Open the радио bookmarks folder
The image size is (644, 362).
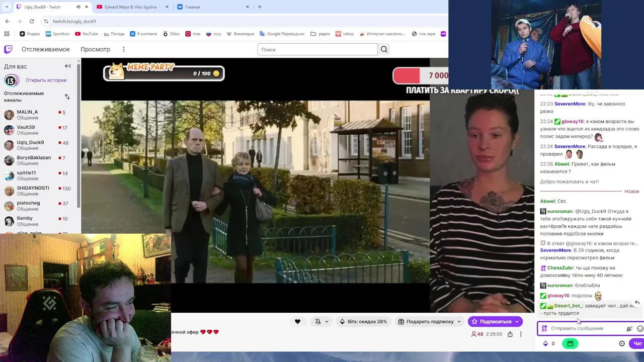coord(320,34)
